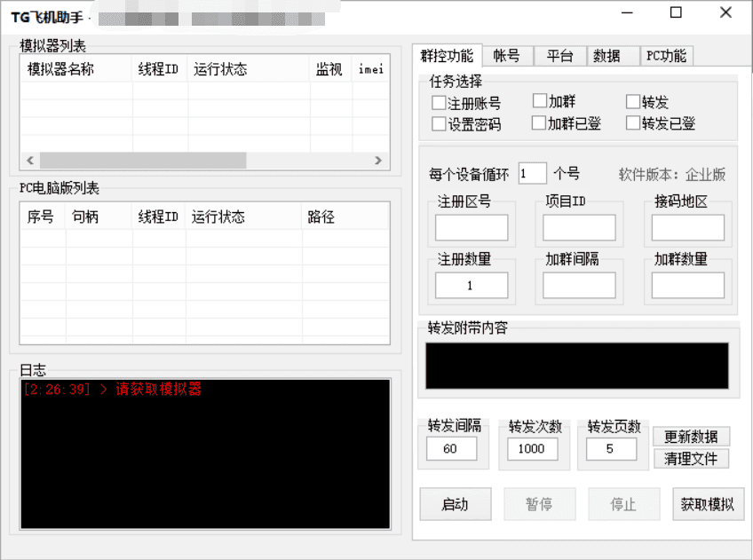Toggle the 转发已登 checkbox
The height and width of the screenshot is (560, 753).
(633, 123)
